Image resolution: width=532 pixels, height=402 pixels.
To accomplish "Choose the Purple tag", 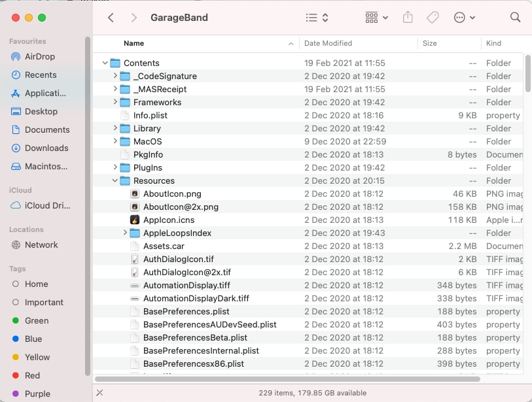I will tap(31, 394).
